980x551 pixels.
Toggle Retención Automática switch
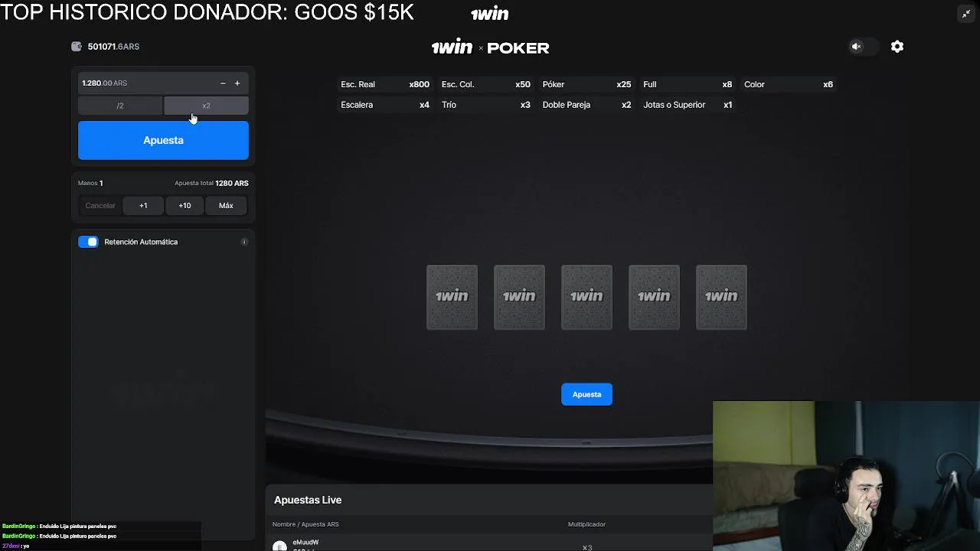click(89, 242)
